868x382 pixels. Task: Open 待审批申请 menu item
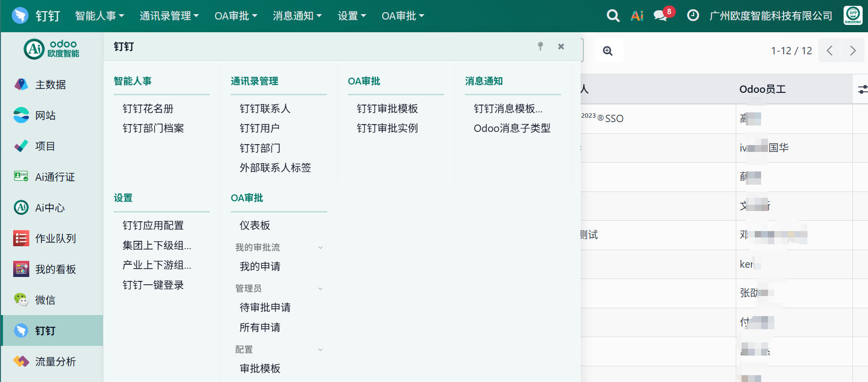[x=265, y=307]
